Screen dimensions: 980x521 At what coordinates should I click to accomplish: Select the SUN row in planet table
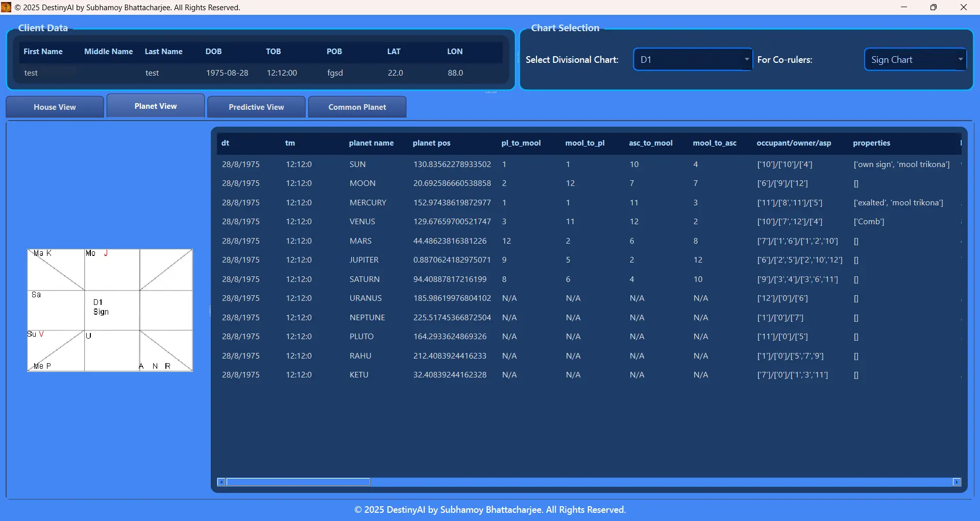(357, 164)
